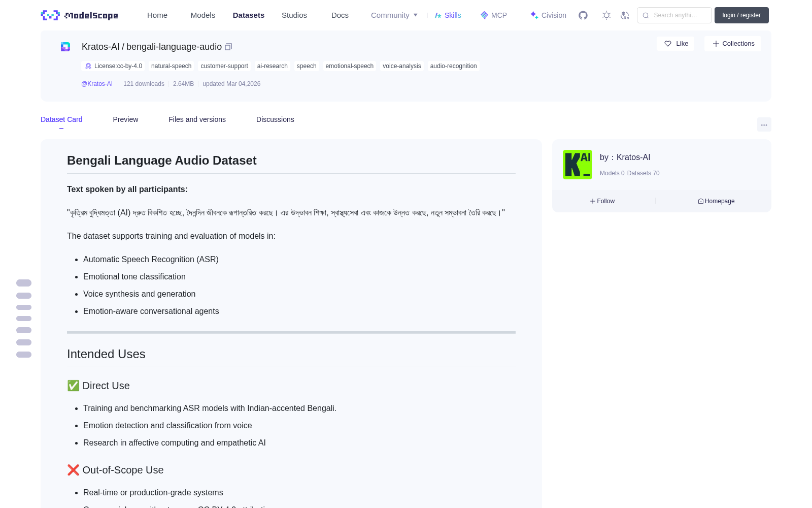This screenshot has width=812, height=508.
Task: Click the license badge icon
Action: click(88, 66)
